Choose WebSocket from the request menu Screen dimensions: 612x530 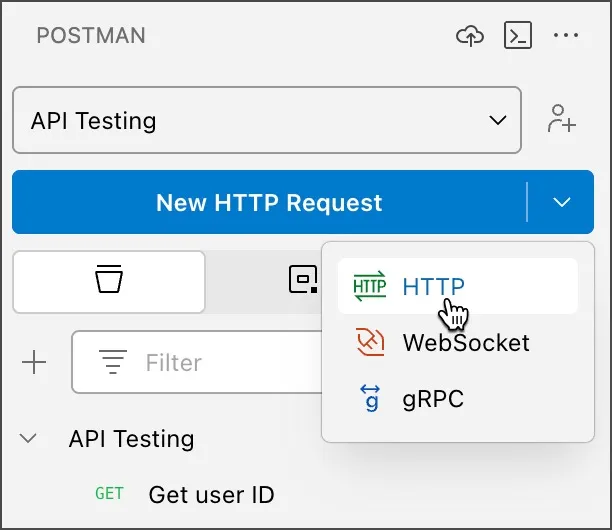coord(457,342)
